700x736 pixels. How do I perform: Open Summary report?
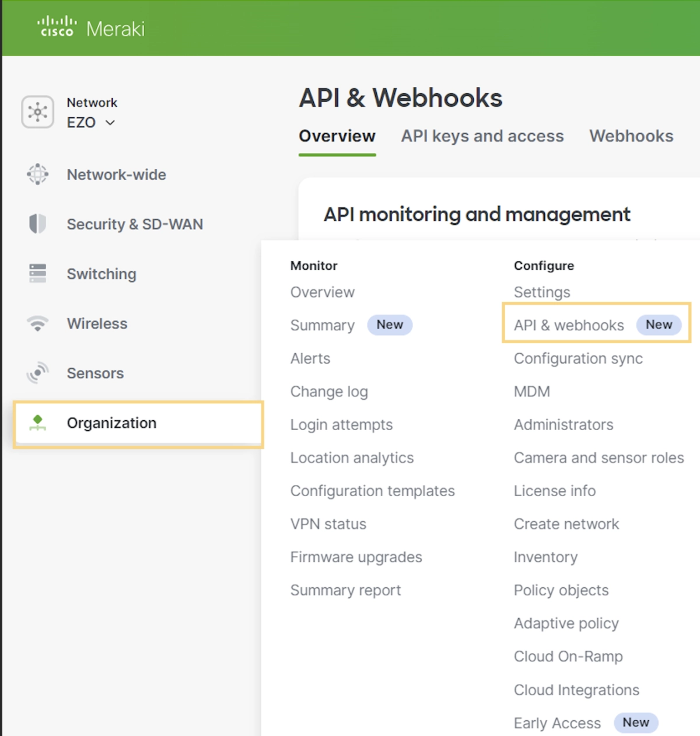[x=345, y=590]
